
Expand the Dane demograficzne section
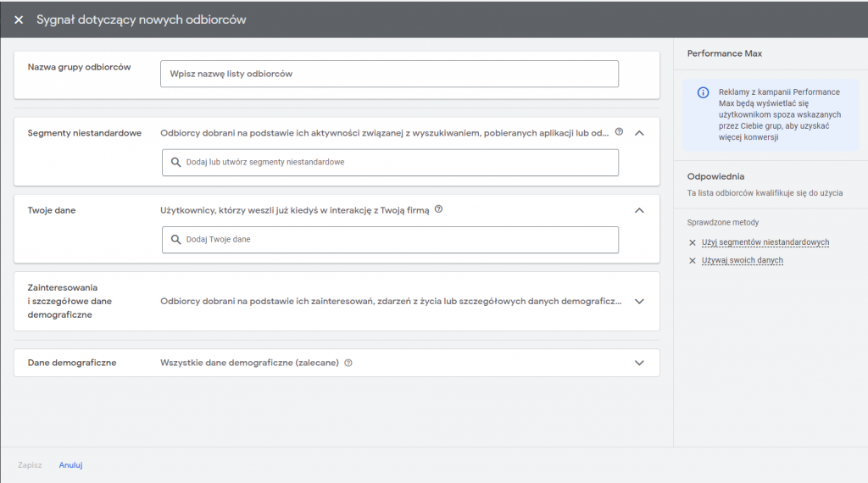pyautogui.click(x=639, y=363)
